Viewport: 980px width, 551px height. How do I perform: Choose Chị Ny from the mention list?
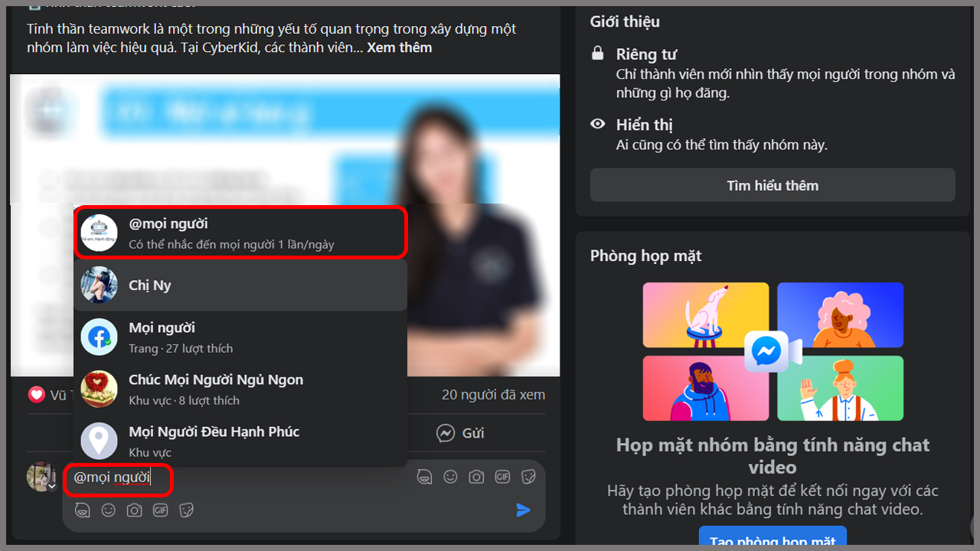point(240,285)
